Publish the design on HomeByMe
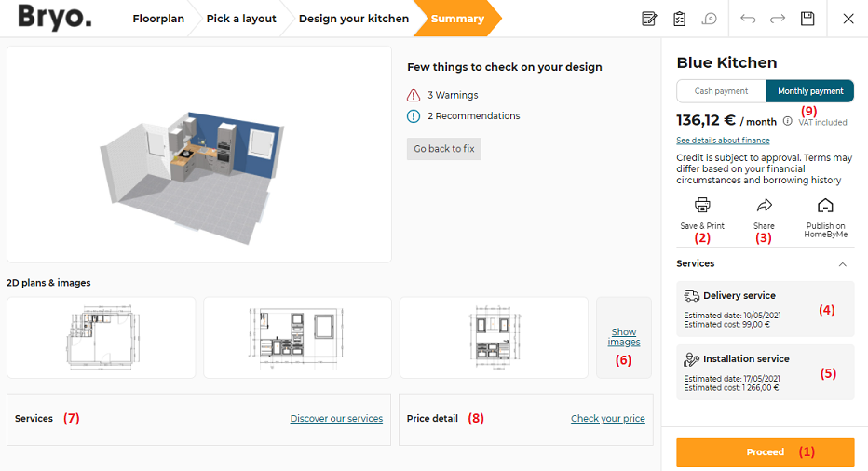Image resolution: width=868 pixels, height=471 pixels. tap(825, 206)
